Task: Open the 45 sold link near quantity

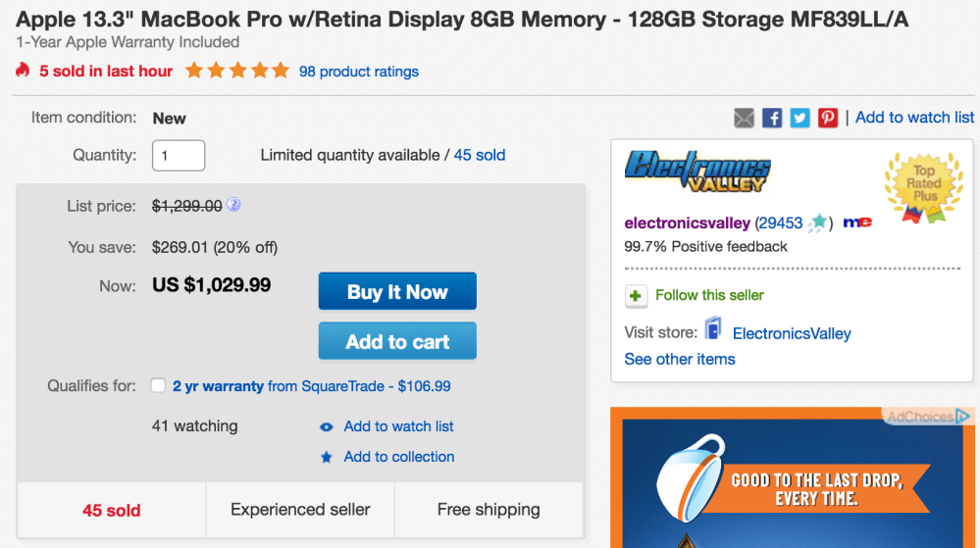Action: click(x=480, y=155)
